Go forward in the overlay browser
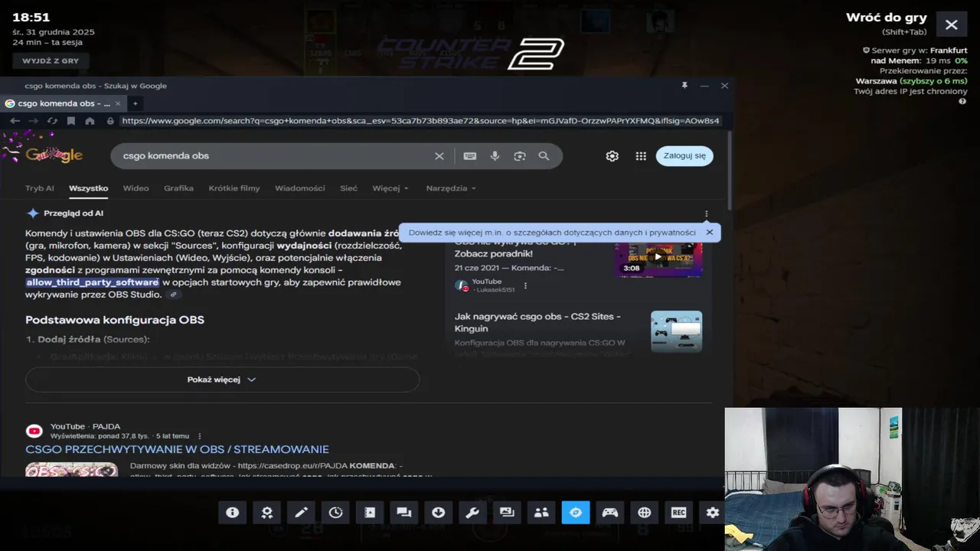This screenshot has width=980, height=551. point(33,121)
